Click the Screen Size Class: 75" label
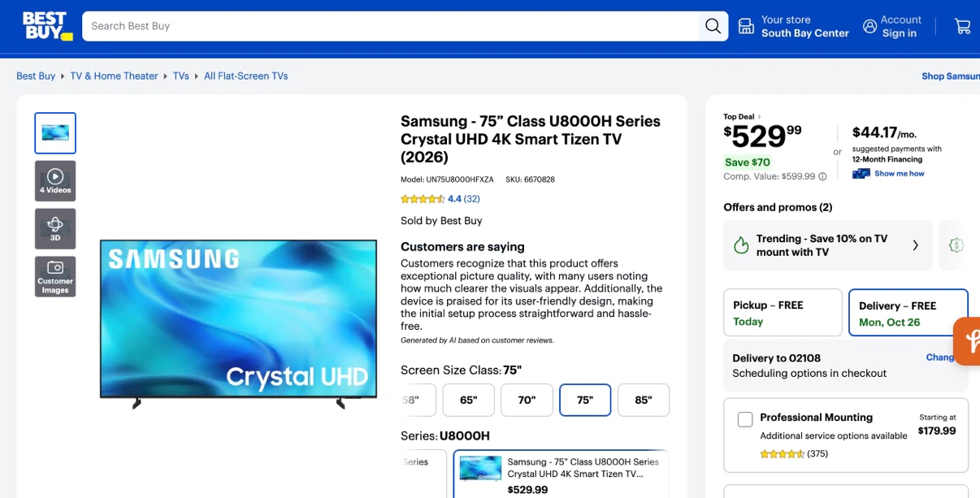The image size is (980, 498). 461,370
